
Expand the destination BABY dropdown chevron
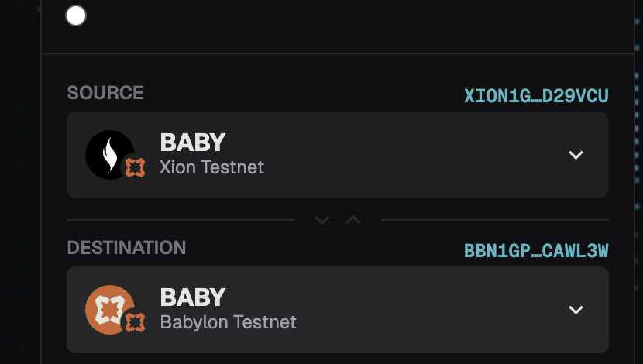click(x=576, y=310)
